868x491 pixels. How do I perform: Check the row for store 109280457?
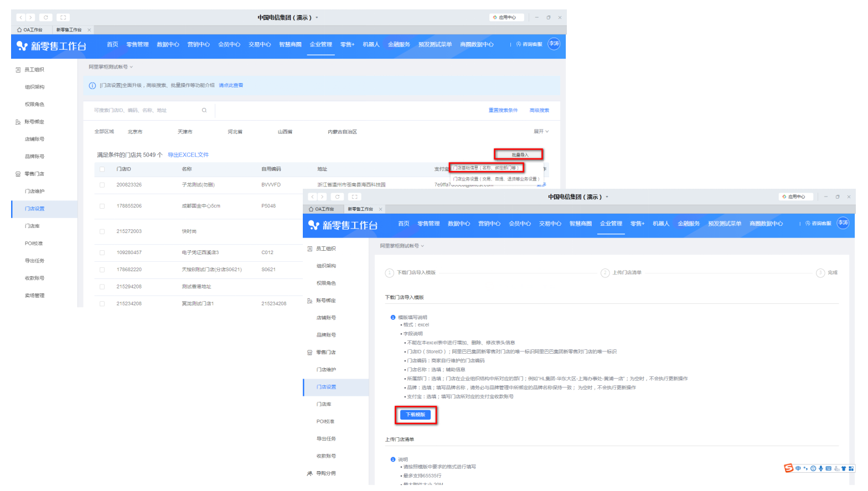click(x=102, y=252)
